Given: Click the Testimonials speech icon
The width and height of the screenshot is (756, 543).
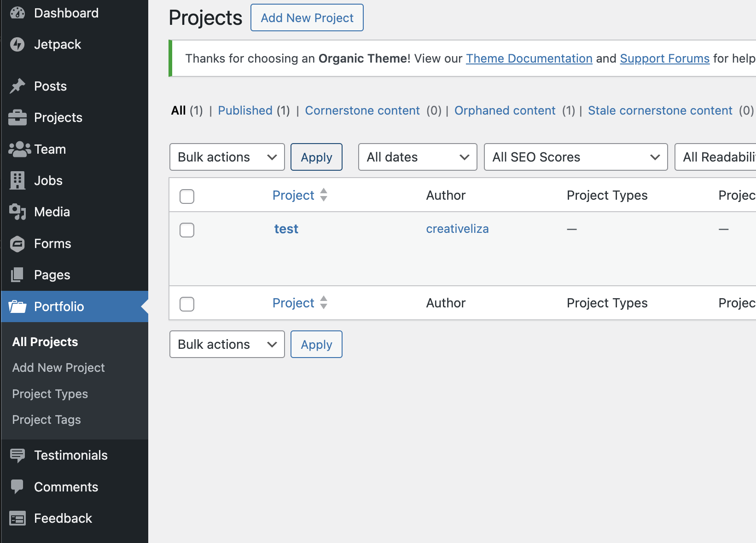Looking at the screenshot, I should click(17, 455).
